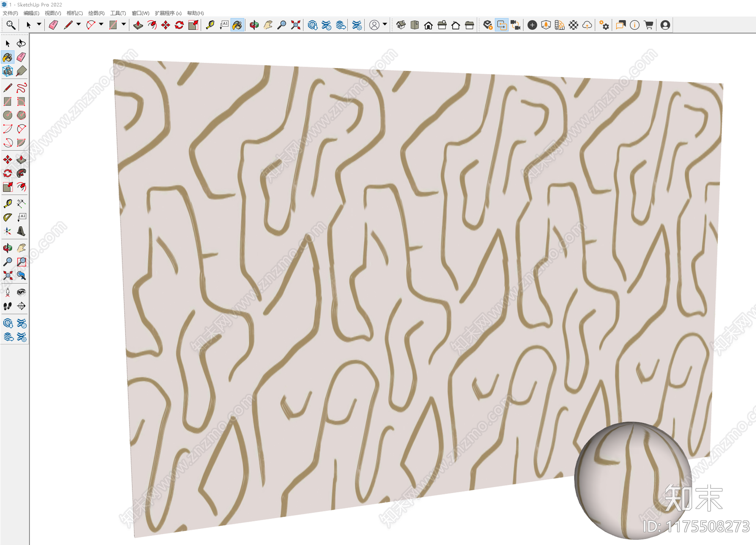Expand the Shape tool dropdown arrow
Viewport: 756px width, 545px height.
pyautogui.click(x=124, y=25)
